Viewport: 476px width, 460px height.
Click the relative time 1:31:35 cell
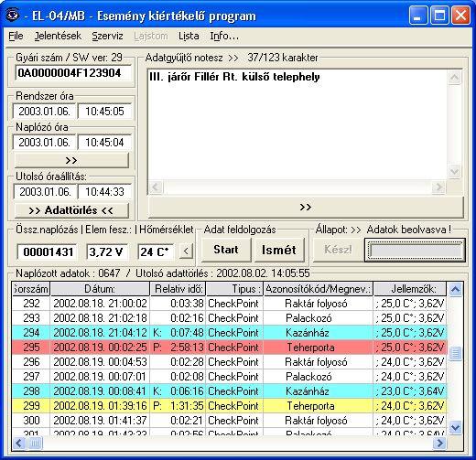pyautogui.click(x=178, y=406)
